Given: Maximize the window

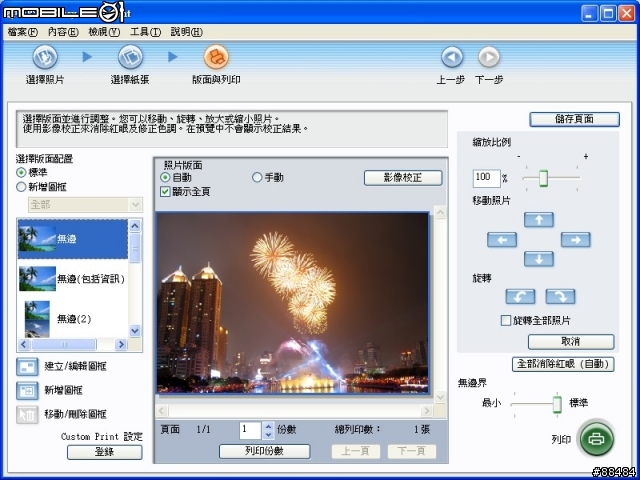Looking at the screenshot, I should pyautogui.click(x=608, y=13).
